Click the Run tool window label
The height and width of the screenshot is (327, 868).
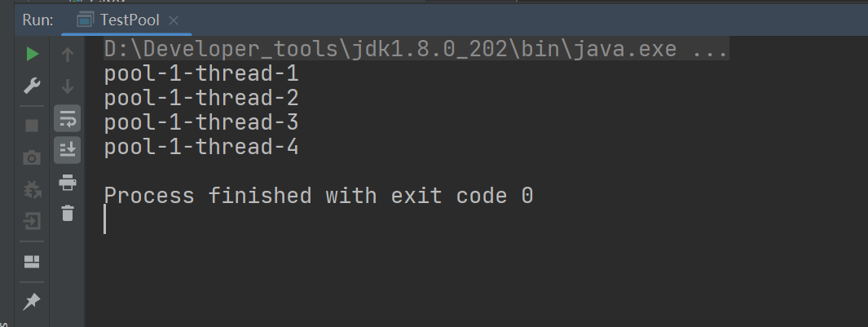[x=37, y=20]
